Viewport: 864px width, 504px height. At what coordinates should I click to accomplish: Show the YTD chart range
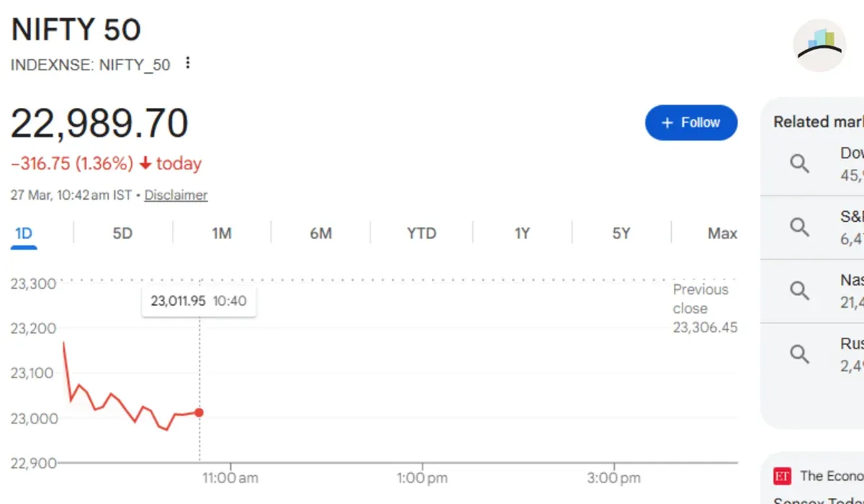pos(421,233)
